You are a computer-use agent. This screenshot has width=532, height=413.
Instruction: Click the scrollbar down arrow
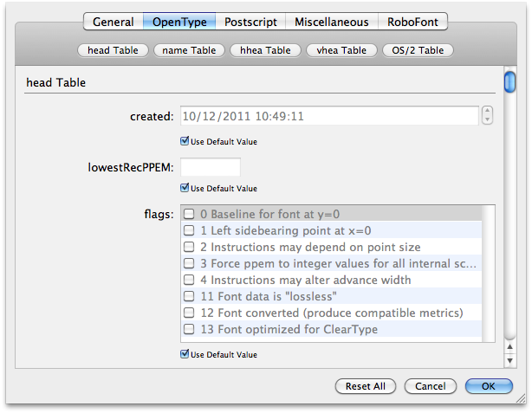click(x=509, y=360)
